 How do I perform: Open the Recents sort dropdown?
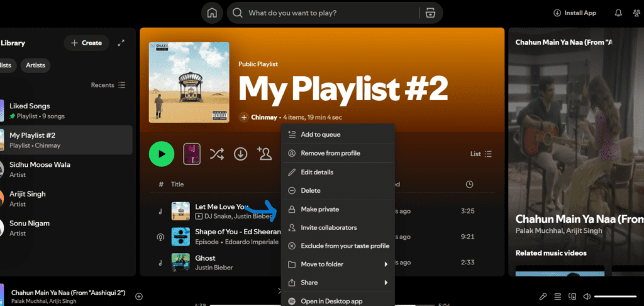coord(108,85)
